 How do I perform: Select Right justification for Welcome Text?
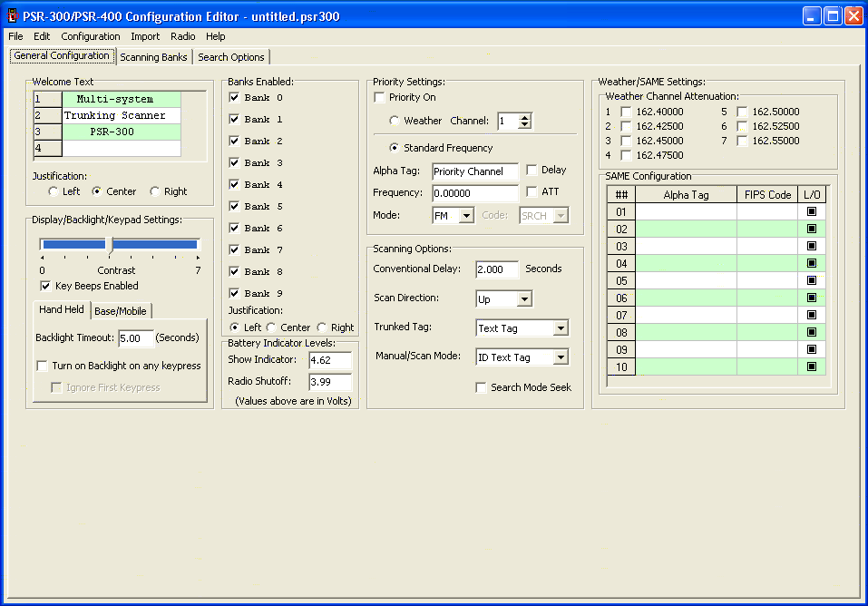pos(155,191)
